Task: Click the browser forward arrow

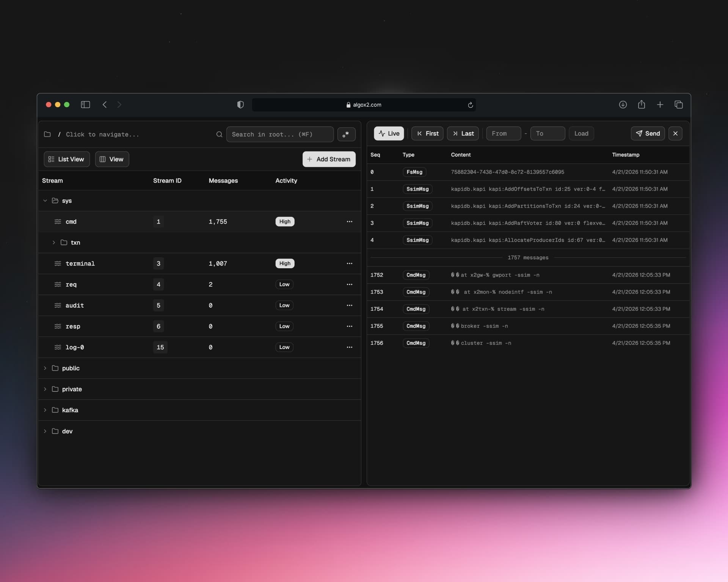Action: click(119, 105)
